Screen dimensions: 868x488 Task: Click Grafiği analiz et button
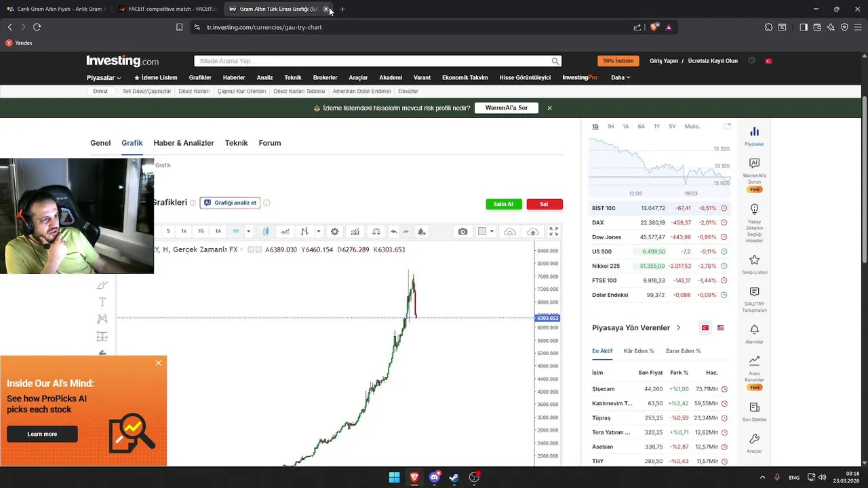[x=230, y=203]
